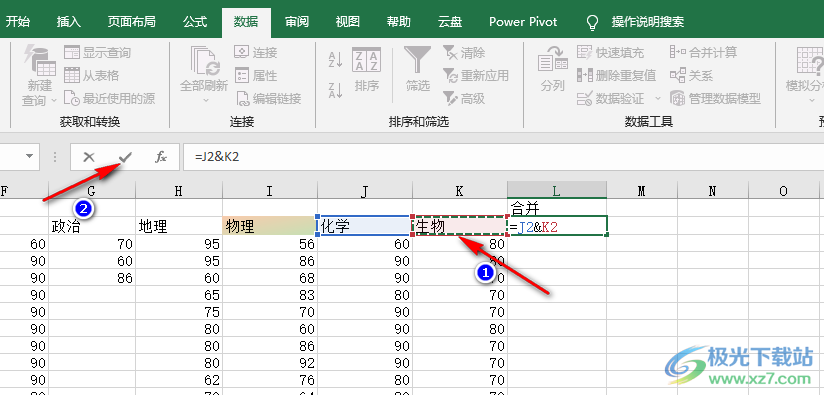The image size is (824, 395).
Task: Select column M header
Action: tap(642, 191)
